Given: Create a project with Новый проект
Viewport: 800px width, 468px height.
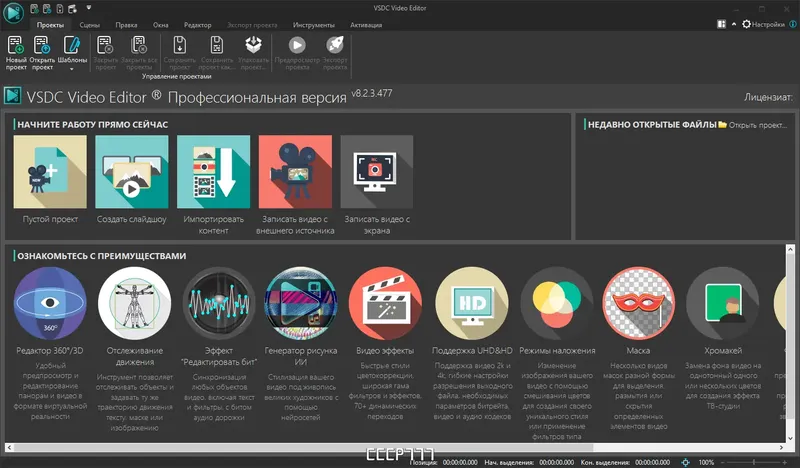Looking at the screenshot, I should [16, 53].
